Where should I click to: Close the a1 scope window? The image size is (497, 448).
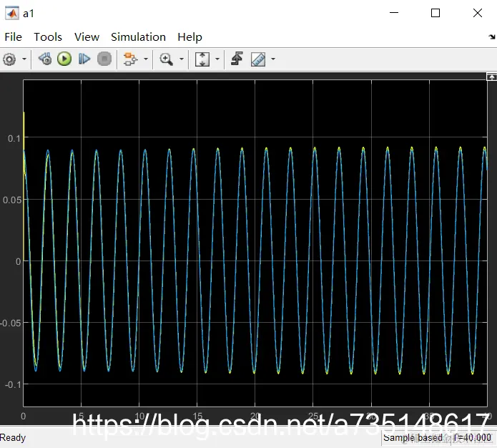click(x=478, y=13)
